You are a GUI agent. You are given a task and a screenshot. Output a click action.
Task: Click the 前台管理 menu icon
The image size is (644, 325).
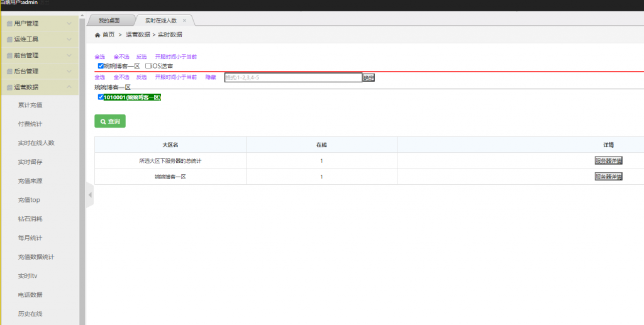click(9, 55)
